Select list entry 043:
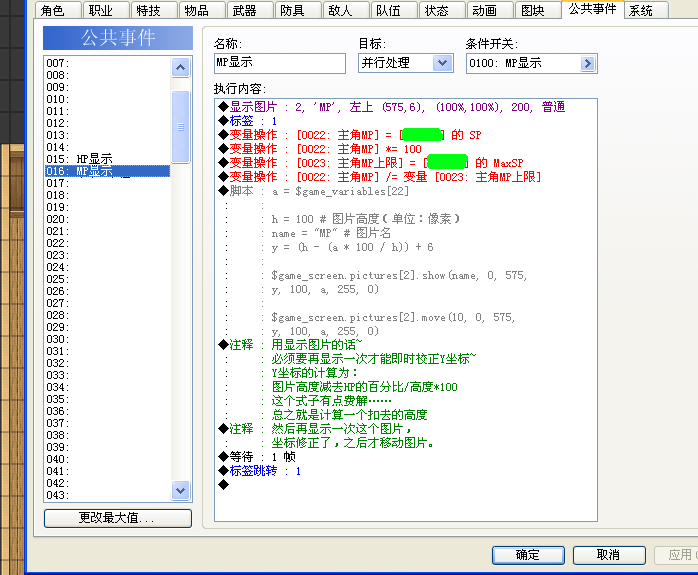 107,495
